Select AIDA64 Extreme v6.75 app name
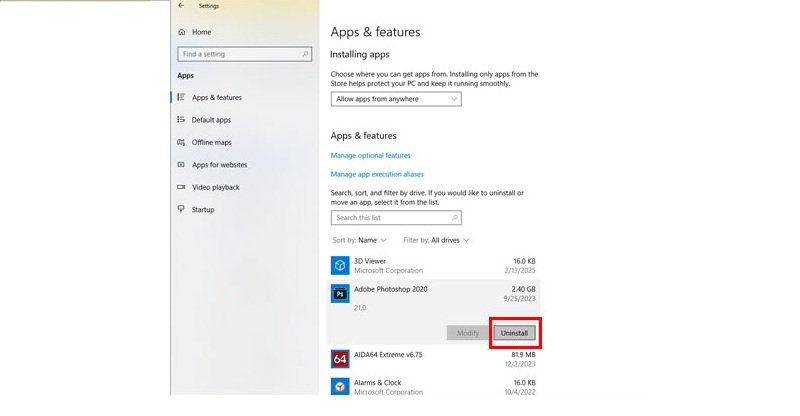 [388, 354]
